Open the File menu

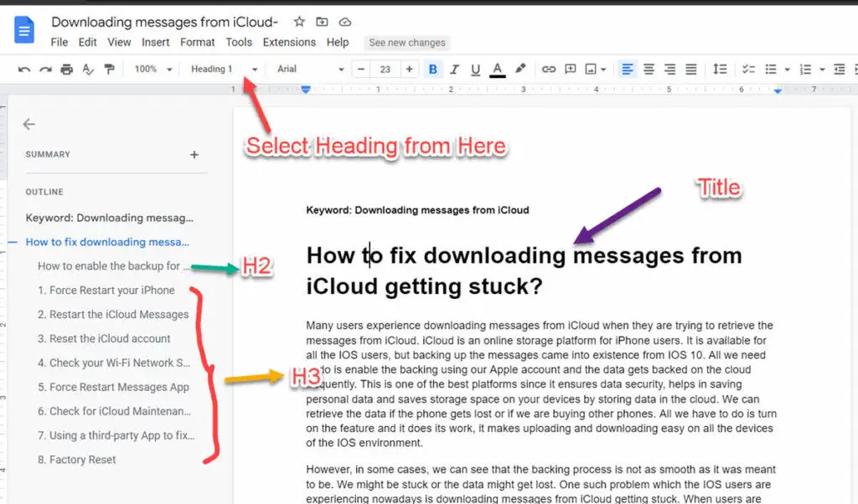tap(59, 42)
